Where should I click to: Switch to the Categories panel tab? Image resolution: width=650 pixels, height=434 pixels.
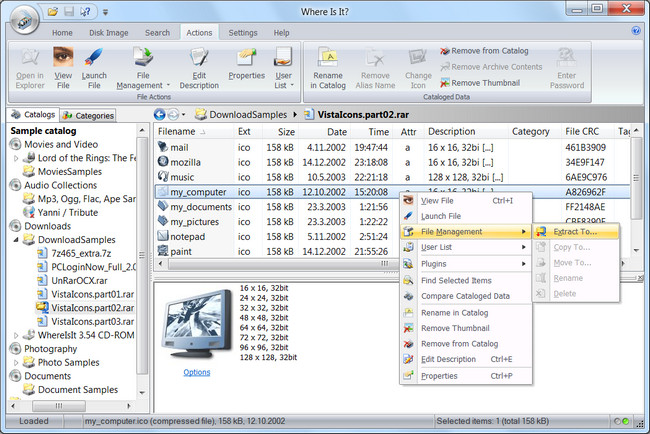tap(88, 116)
